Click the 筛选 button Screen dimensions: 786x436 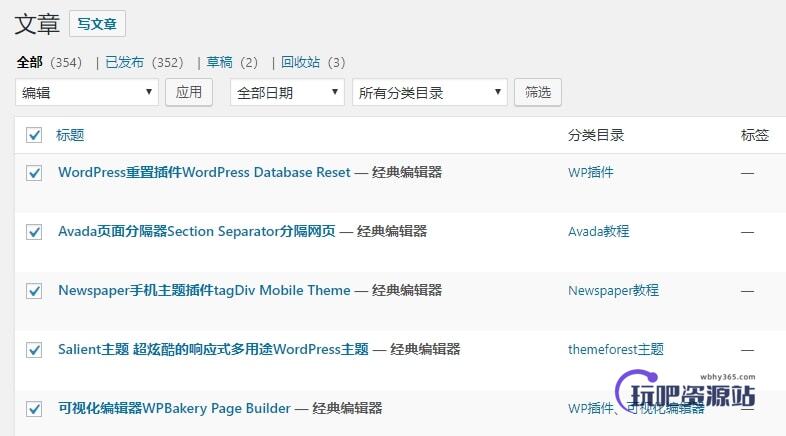click(538, 92)
